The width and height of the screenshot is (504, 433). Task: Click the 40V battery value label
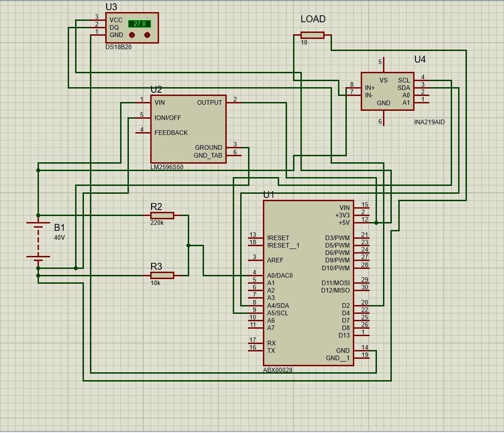(59, 237)
